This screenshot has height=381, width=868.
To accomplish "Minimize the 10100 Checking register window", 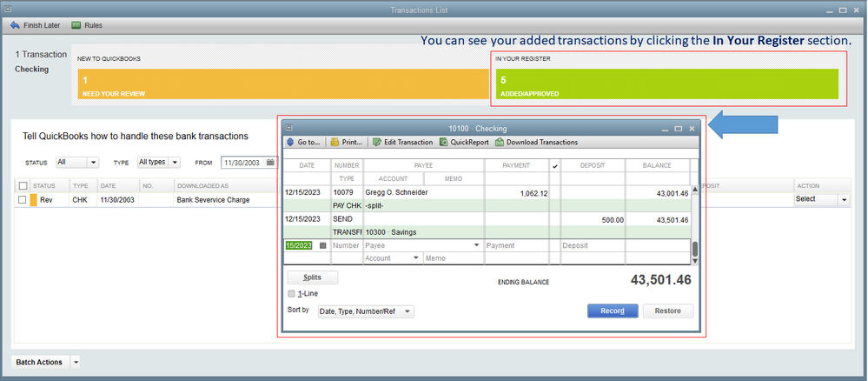I will pos(666,129).
